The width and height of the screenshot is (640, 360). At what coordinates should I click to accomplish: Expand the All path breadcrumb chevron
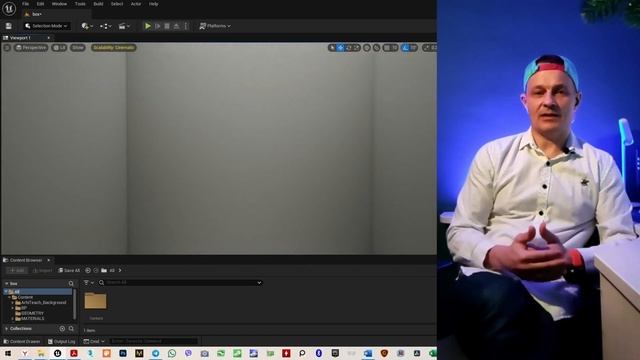coord(120,270)
